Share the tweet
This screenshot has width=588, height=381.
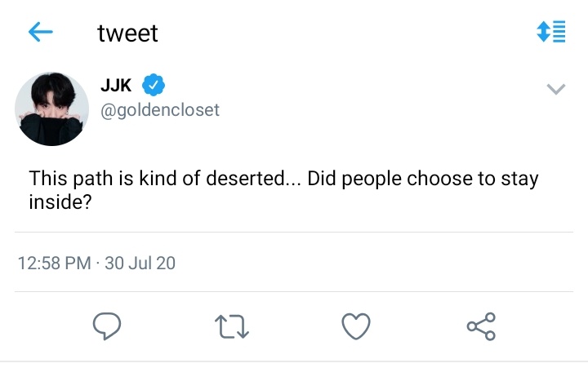tap(481, 326)
